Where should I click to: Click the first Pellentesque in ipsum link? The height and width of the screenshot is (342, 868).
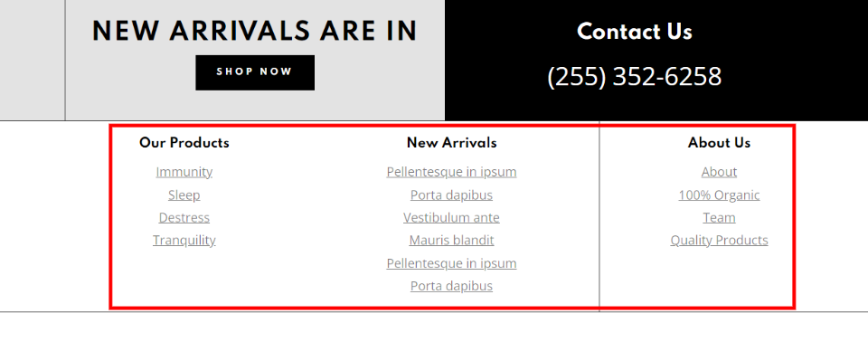pos(451,172)
